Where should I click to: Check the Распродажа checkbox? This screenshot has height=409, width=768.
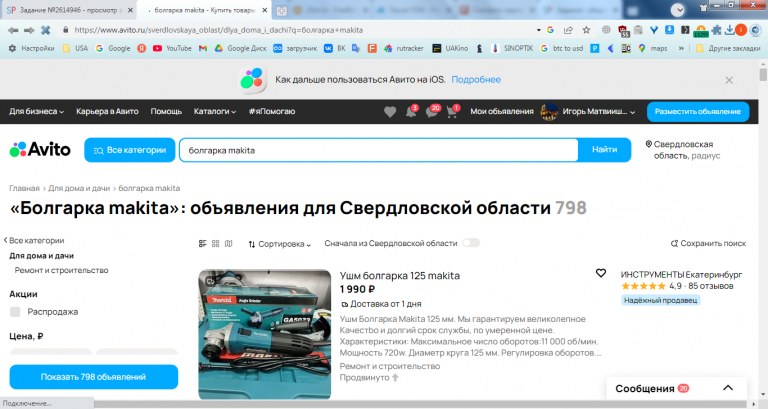tap(15, 312)
